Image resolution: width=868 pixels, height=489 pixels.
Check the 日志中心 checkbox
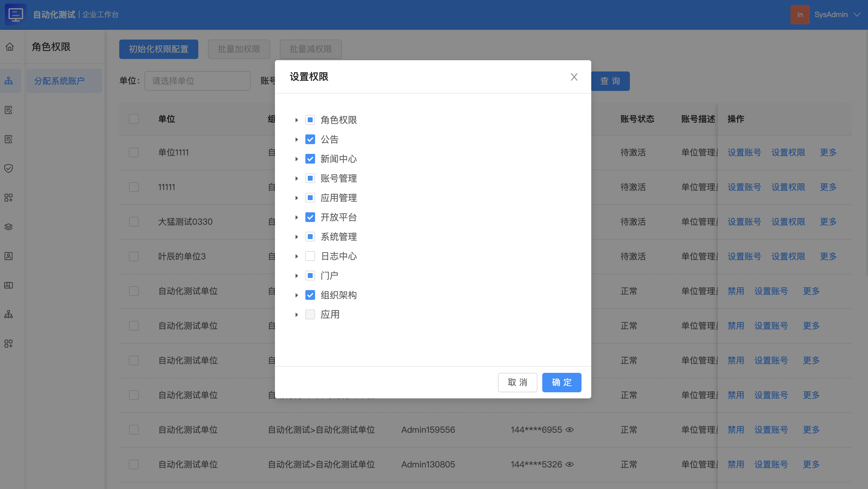310,256
